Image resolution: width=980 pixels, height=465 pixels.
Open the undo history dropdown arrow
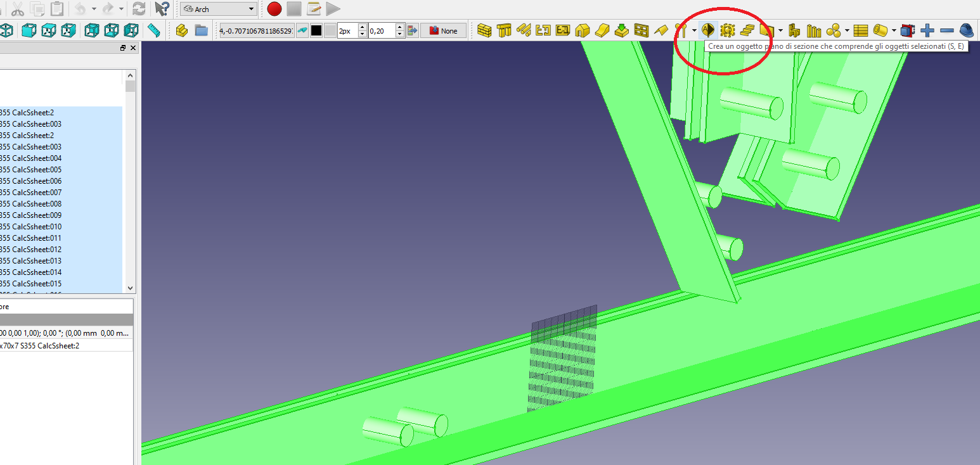coord(93,9)
